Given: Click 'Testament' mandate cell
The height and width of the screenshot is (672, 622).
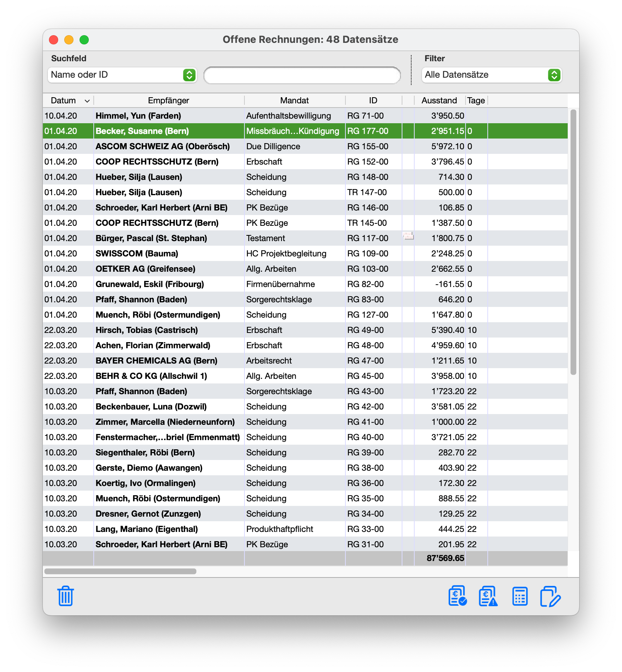Looking at the screenshot, I should pos(265,238).
